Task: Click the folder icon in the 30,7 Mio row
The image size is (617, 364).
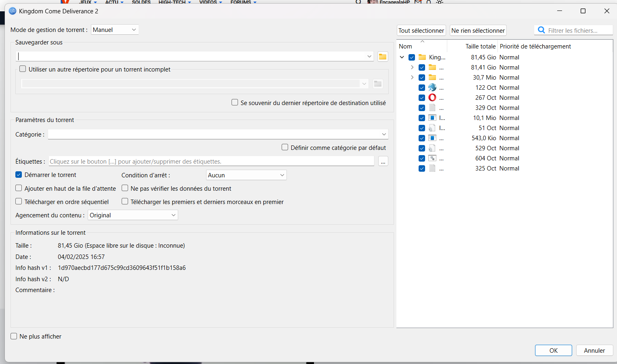Action: tap(432, 77)
